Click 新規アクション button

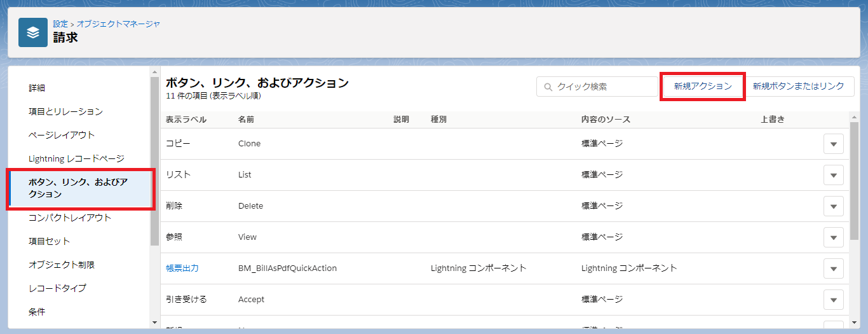point(702,87)
